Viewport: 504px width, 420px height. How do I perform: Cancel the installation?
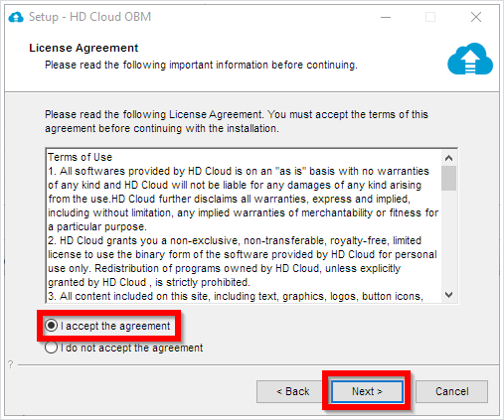pos(451,391)
